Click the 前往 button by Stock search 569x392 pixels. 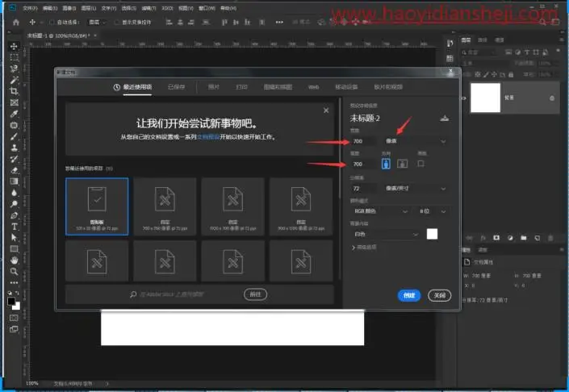(256, 294)
